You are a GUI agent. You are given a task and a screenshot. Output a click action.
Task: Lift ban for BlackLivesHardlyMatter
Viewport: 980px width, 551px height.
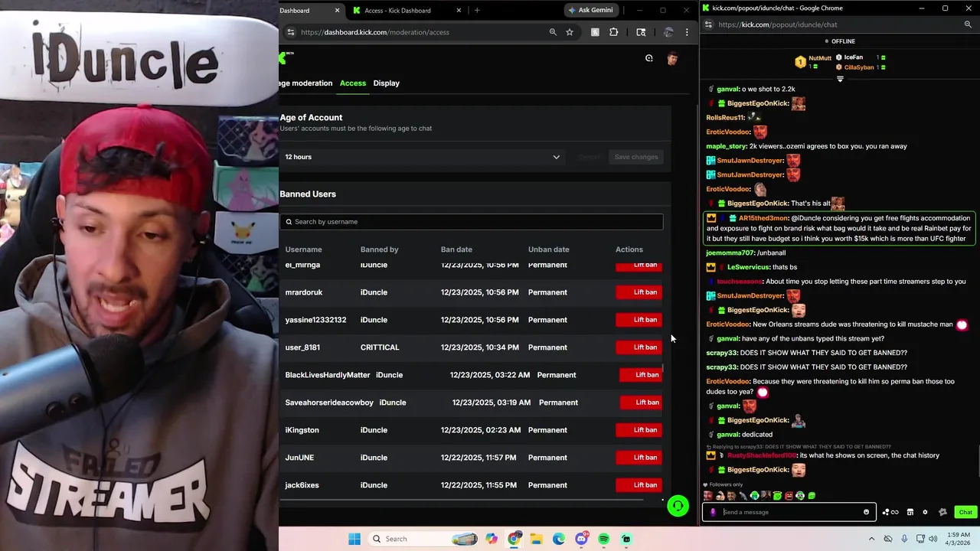641,375
